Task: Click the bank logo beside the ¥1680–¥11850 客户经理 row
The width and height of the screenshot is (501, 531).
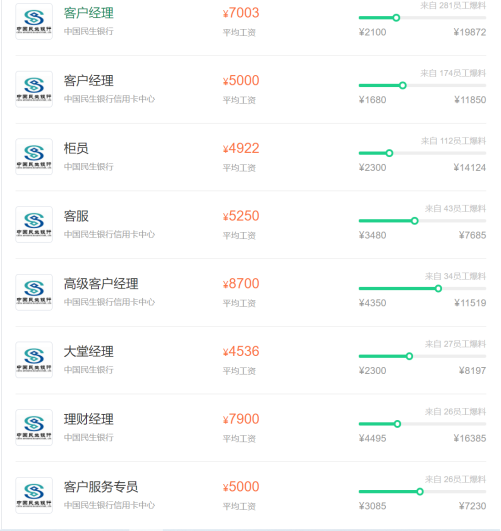Action: (34, 89)
